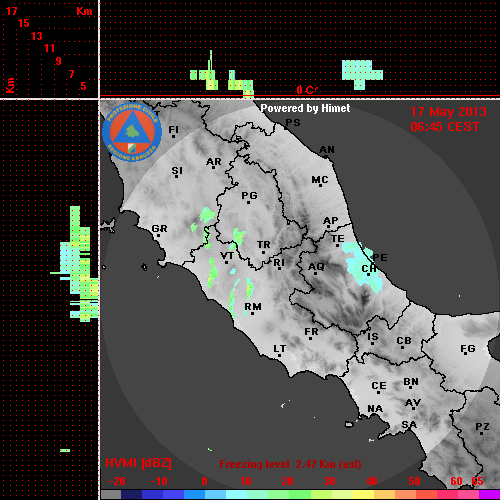500x500 pixels.
Task: Click the PE label near radar echo
Action: [x=380, y=257]
